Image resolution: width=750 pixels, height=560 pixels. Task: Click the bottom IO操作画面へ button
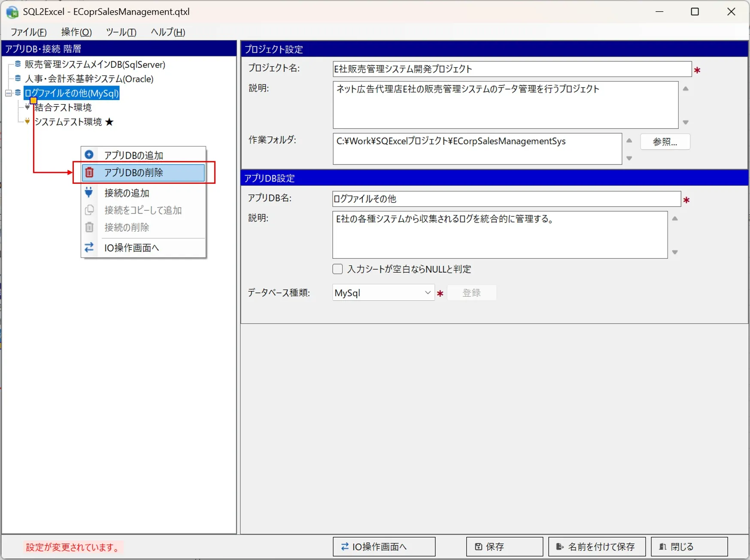[x=384, y=547]
